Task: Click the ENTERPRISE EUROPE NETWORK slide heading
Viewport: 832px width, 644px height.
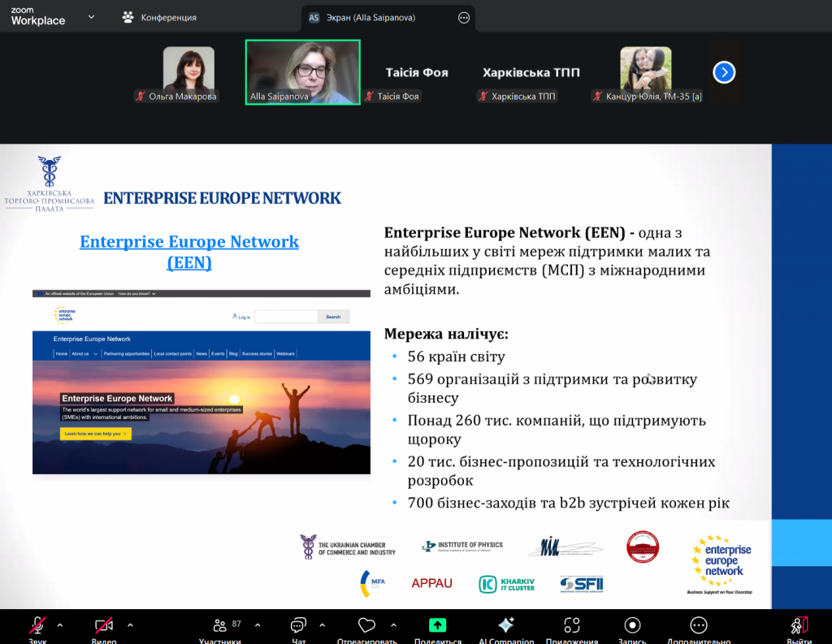Action: [x=222, y=198]
